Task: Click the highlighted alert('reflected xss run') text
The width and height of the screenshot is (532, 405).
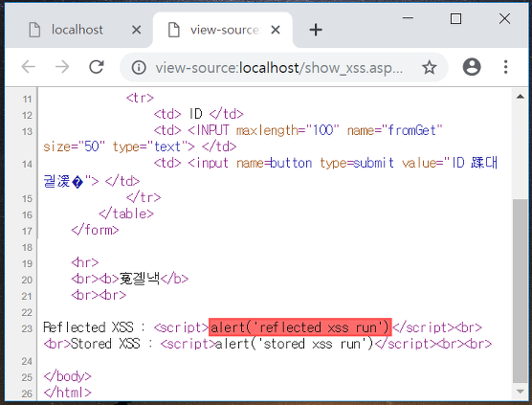Action: tap(299, 327)
